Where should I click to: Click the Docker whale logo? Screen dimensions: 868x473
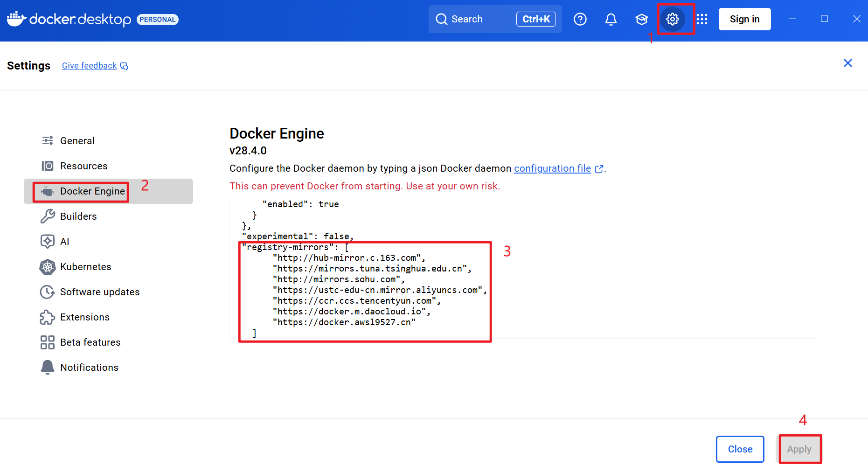[x=16, y=19]
